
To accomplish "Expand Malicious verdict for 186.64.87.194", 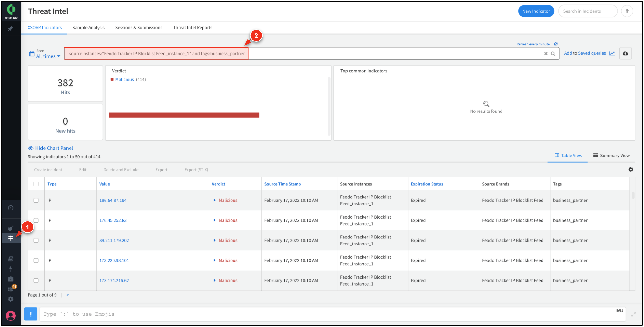I will point(215,201).
